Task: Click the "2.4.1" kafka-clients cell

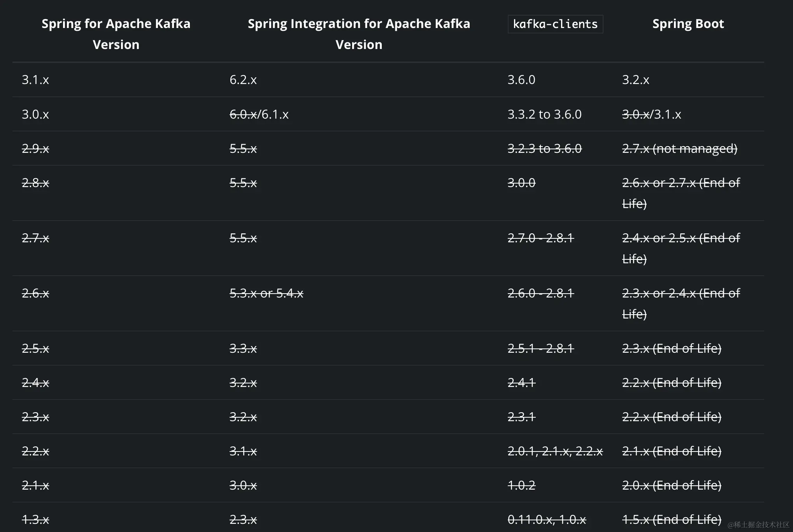Action: tap(521, 383)
